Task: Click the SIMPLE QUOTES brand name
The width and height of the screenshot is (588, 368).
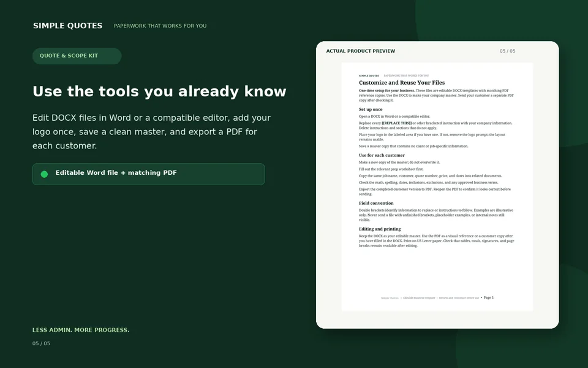Action: pyautogui.click(x=67, y=26)
